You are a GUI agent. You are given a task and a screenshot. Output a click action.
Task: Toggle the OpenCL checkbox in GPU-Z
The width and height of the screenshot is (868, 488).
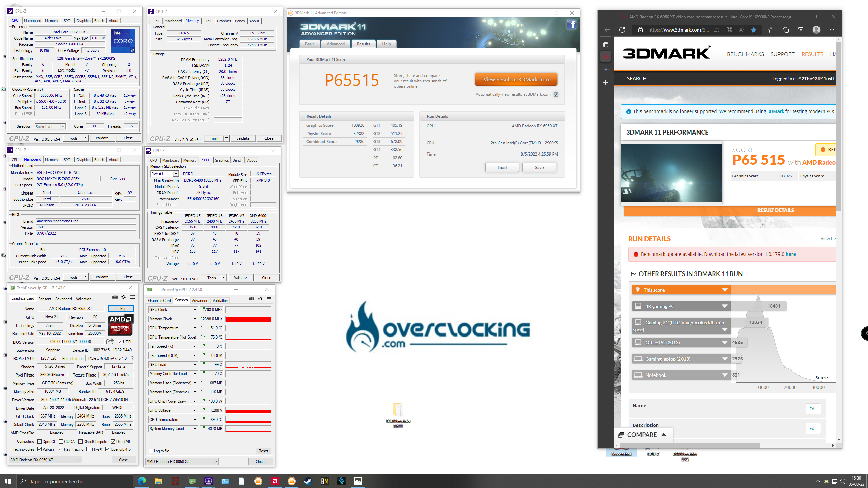[x=39, y=441]
